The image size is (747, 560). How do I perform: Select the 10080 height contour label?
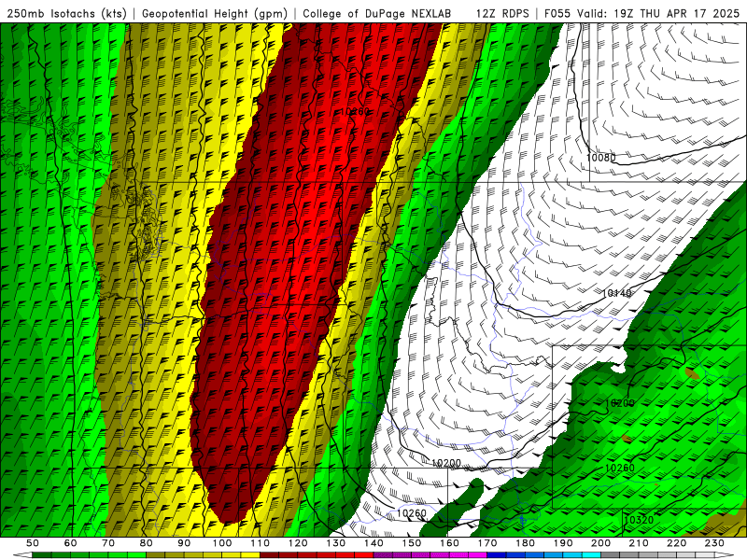click(600, 157)
